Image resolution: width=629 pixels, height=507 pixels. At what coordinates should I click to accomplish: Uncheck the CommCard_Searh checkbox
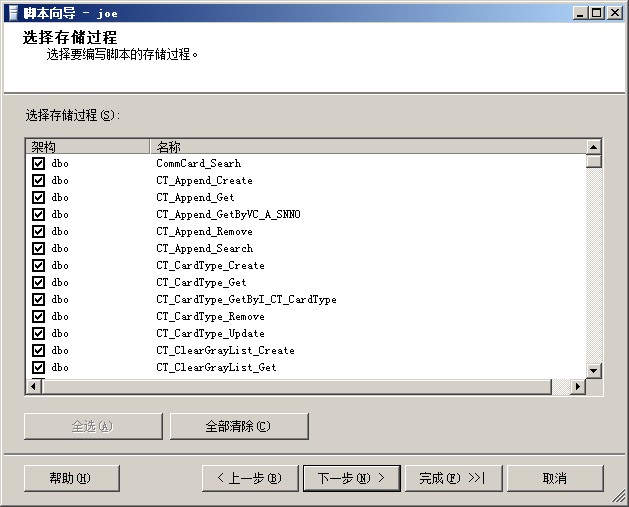tap(39, 164)
